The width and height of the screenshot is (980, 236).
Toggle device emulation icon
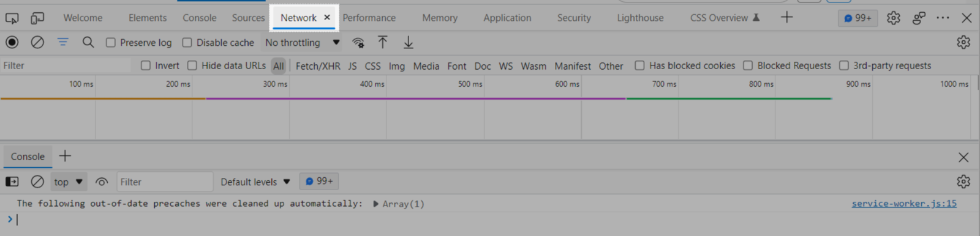coord(37,18)
